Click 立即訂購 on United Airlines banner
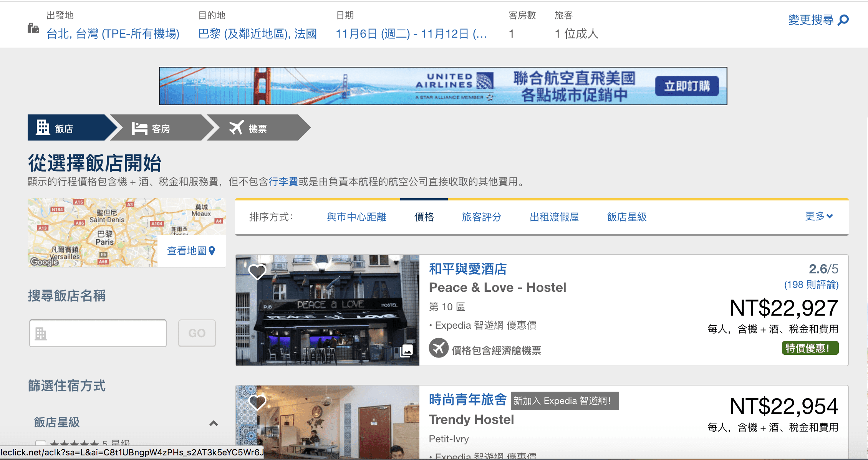 687,86
